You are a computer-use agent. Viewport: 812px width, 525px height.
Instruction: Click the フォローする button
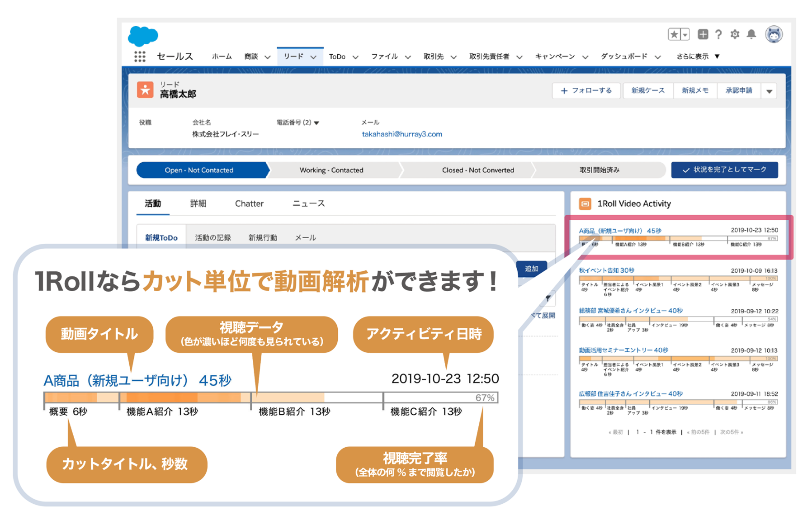(x=586, y=91)
